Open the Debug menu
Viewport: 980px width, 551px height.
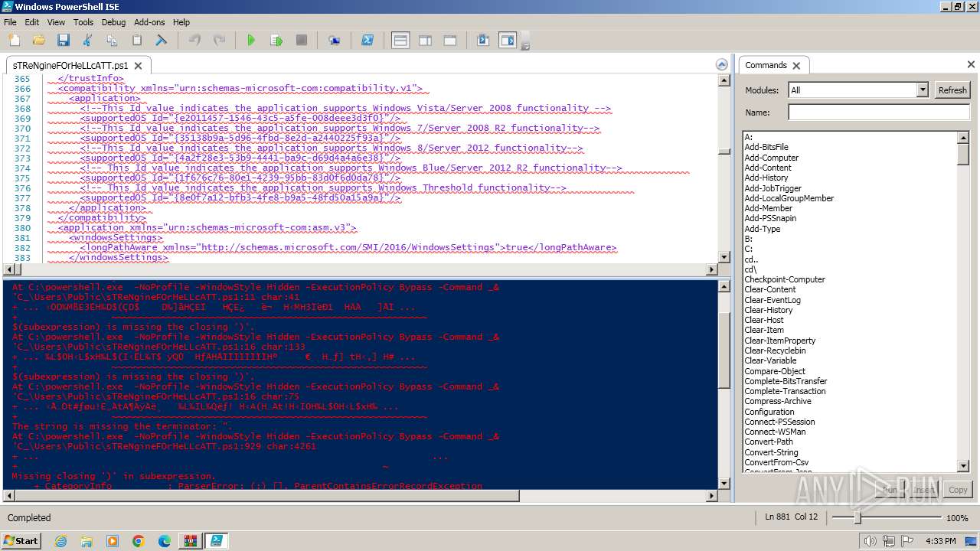tap(113, 22)
